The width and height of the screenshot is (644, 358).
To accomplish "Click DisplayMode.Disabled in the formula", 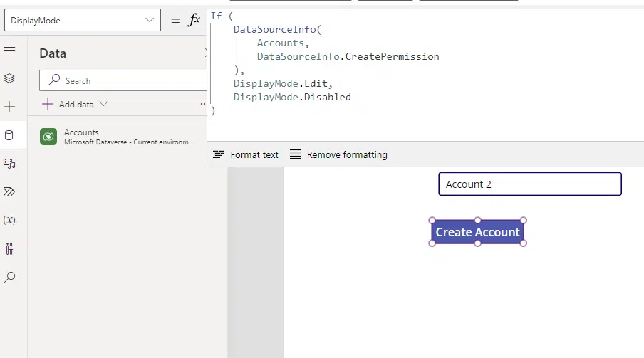I will (x=292, y=97).
